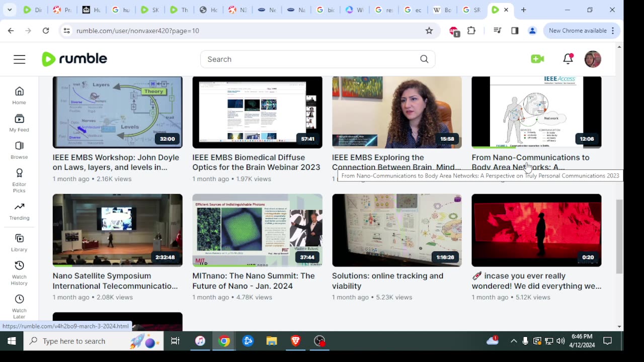Switch to the 'bic' Google tab
644x362 pixels.
[x=325, y=10]
